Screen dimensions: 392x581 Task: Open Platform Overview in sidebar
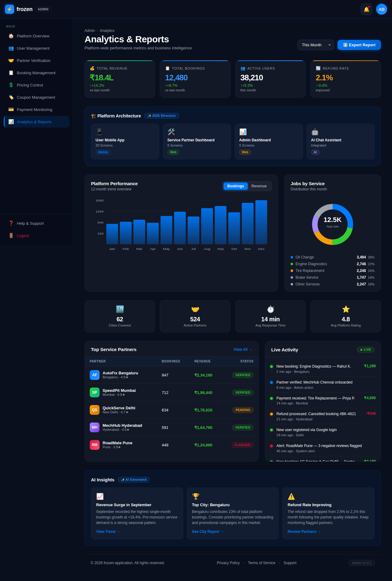(36, 36)
